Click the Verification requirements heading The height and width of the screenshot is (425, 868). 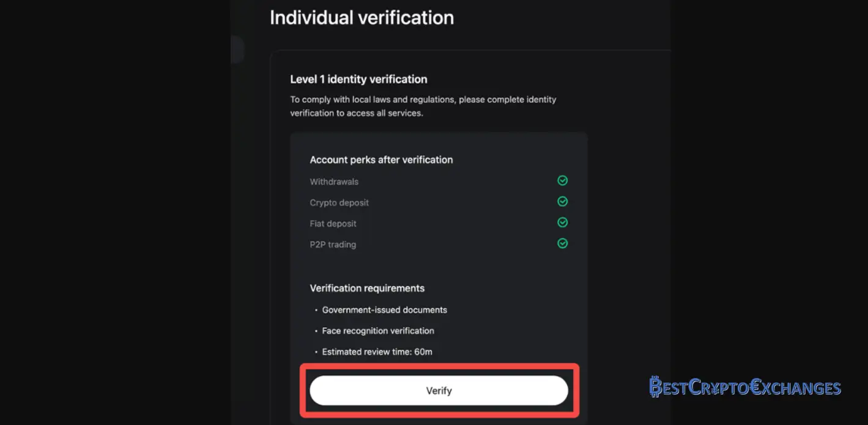pos(367,288)
